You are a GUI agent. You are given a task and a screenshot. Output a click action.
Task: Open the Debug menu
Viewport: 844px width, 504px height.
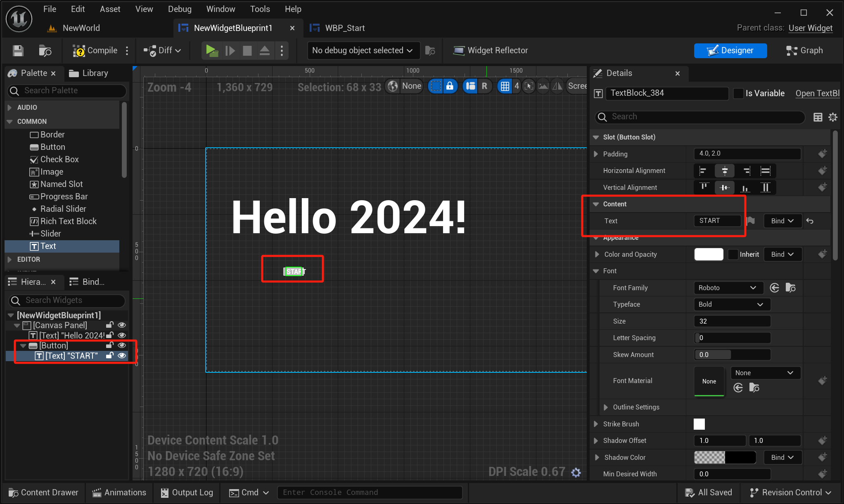click(180, 9)
